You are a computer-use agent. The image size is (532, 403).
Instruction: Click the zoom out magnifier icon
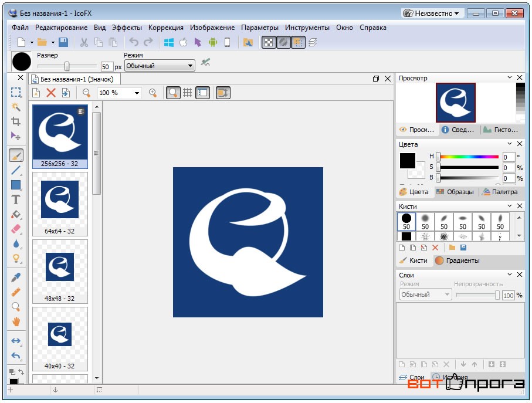(87, 93)
